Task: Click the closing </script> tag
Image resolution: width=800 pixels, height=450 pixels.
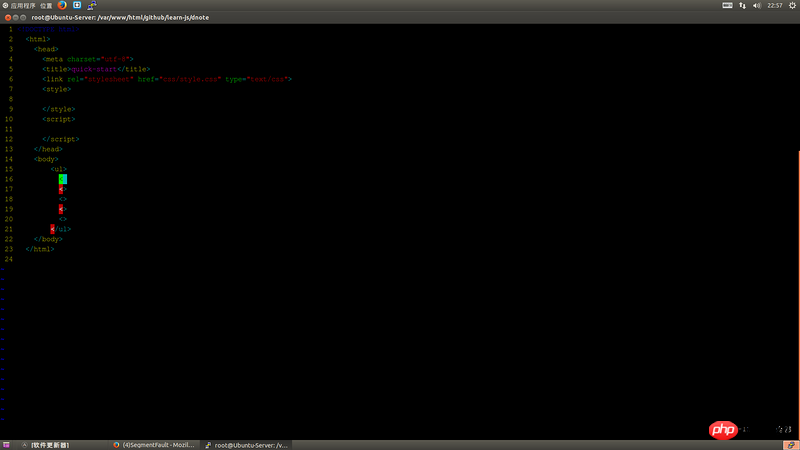Action: 61,139
